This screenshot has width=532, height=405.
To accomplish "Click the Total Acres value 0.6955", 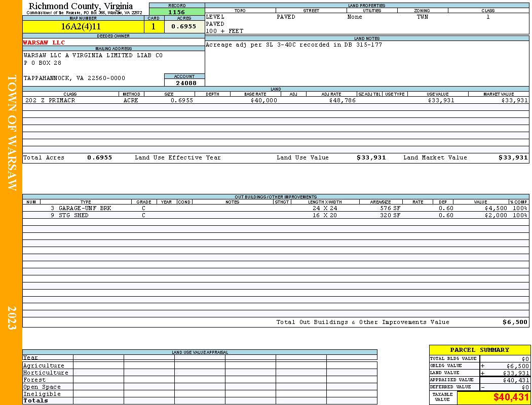I will pyautogui.click(x=99, y=157).
